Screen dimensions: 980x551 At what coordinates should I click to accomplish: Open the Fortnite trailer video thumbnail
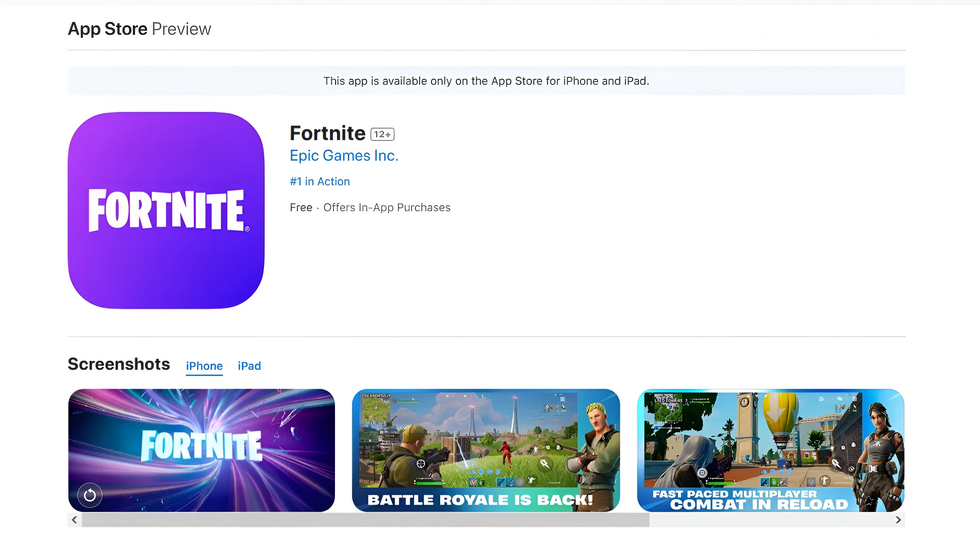coord(201,450)
